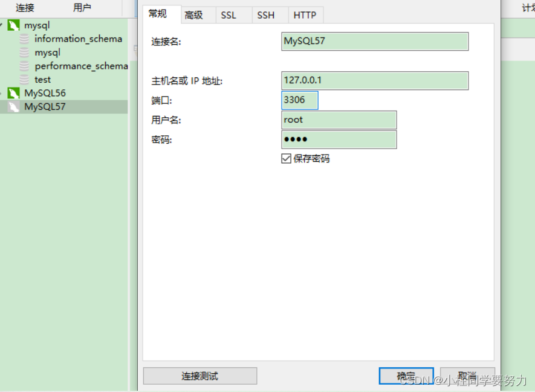
Task: Select the MySQL57 connection label
Action: [x=45, y=107]
